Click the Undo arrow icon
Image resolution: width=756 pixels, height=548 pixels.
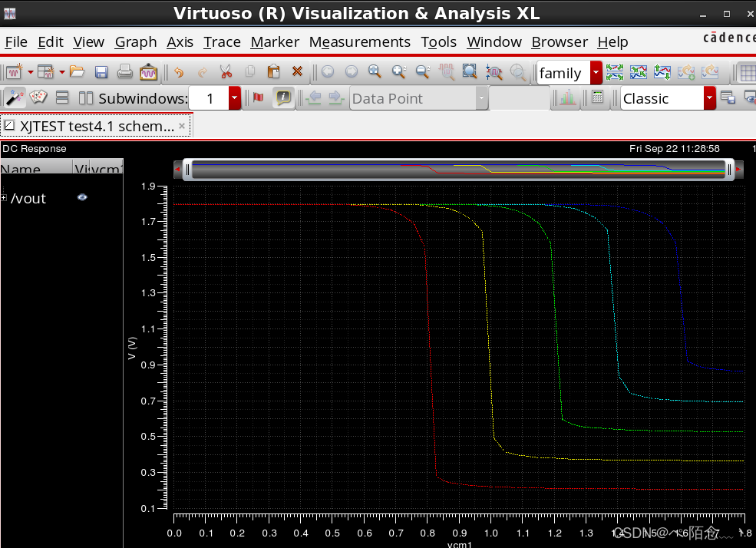179,72
